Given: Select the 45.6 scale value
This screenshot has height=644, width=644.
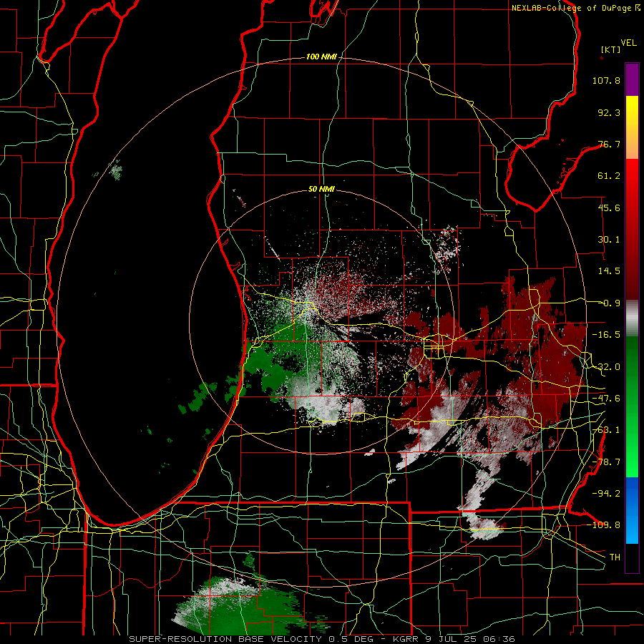Looking at the screenshot, I should pos(609,208).
